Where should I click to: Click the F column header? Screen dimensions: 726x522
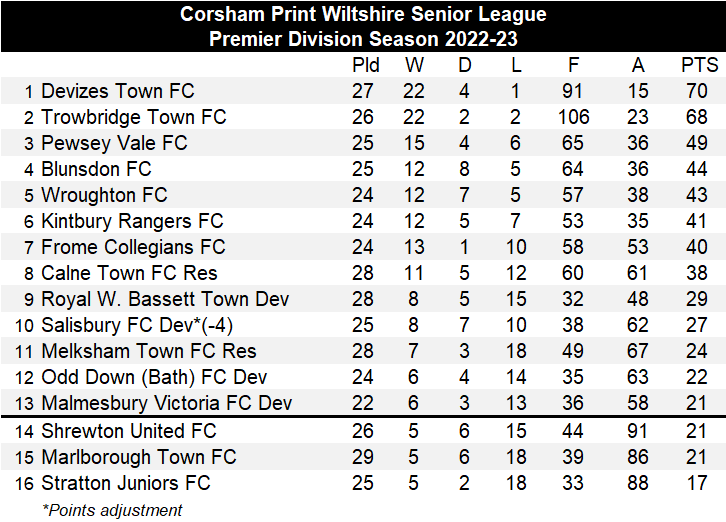573,65
